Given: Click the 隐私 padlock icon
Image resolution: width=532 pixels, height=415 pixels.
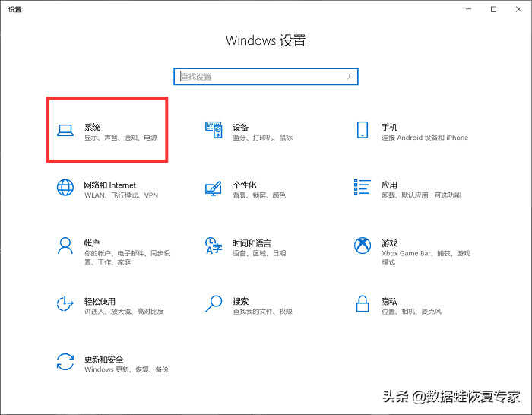Looking at the screenshot, I should [363, 304].
